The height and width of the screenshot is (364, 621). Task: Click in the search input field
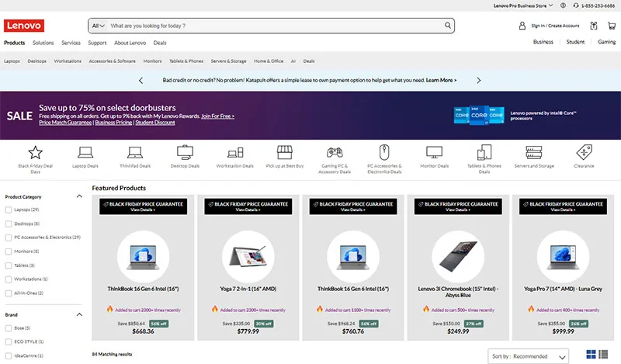pos(276,26)
